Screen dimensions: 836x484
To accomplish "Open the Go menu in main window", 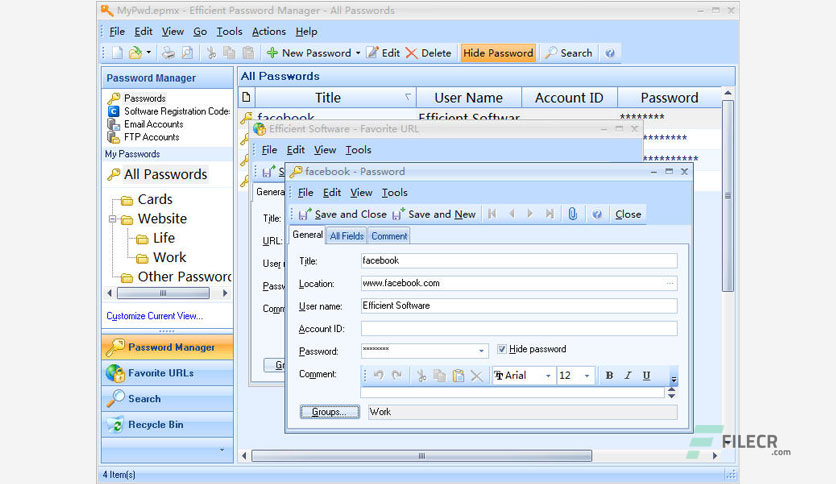I will pos(200,31).
